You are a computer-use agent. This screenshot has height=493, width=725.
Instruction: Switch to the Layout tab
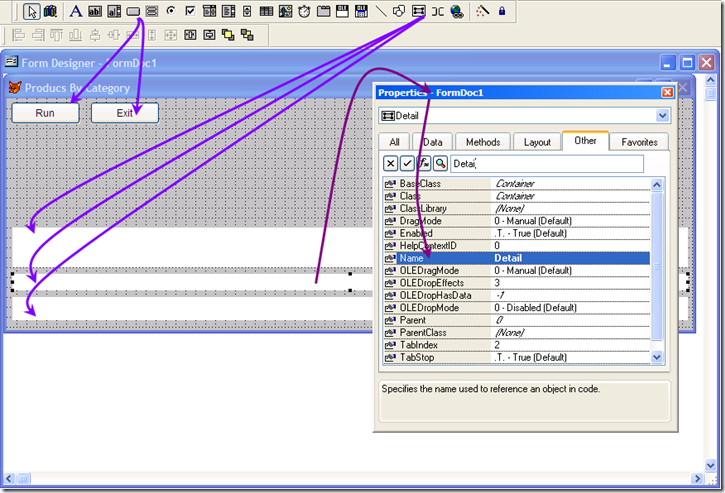(x=537, y=142)
